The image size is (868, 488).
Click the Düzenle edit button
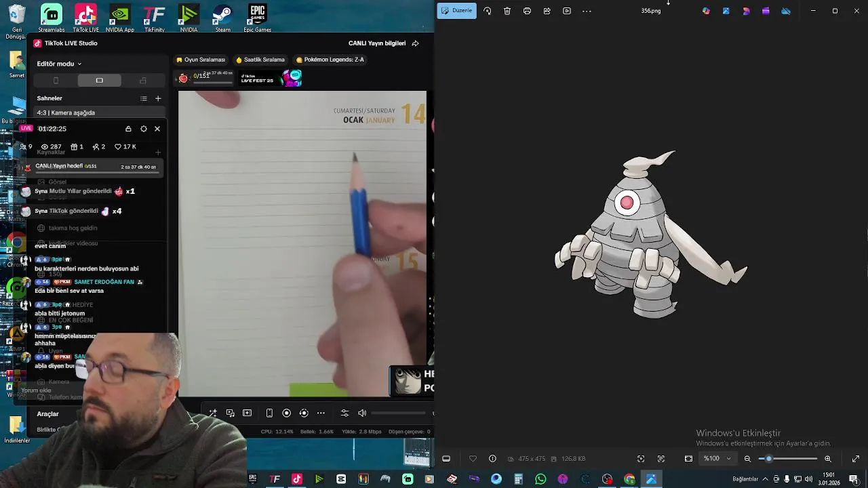(456, 11)
